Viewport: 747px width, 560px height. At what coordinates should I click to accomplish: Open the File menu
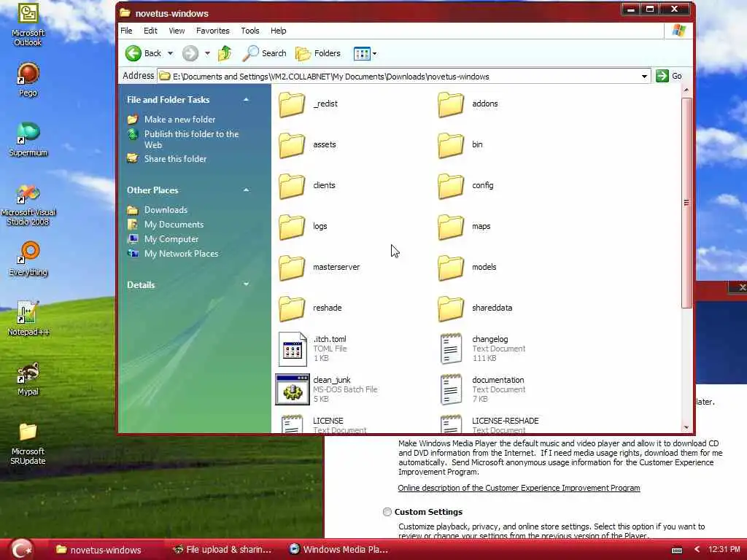tap(126, 31)
